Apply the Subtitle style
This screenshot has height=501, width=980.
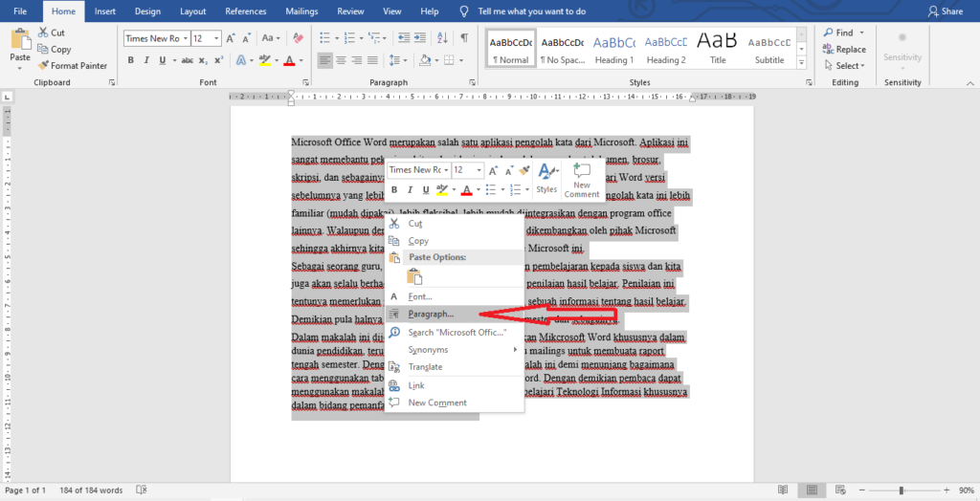coord(769,49)
